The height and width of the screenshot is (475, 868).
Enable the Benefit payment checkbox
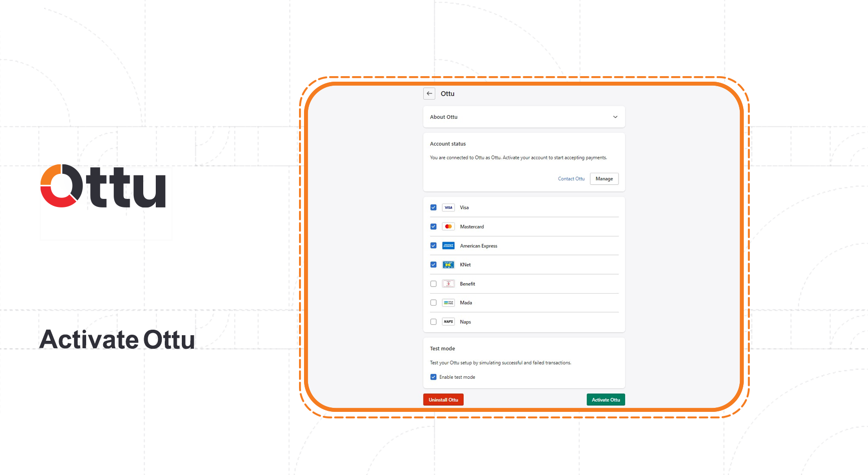433,284
